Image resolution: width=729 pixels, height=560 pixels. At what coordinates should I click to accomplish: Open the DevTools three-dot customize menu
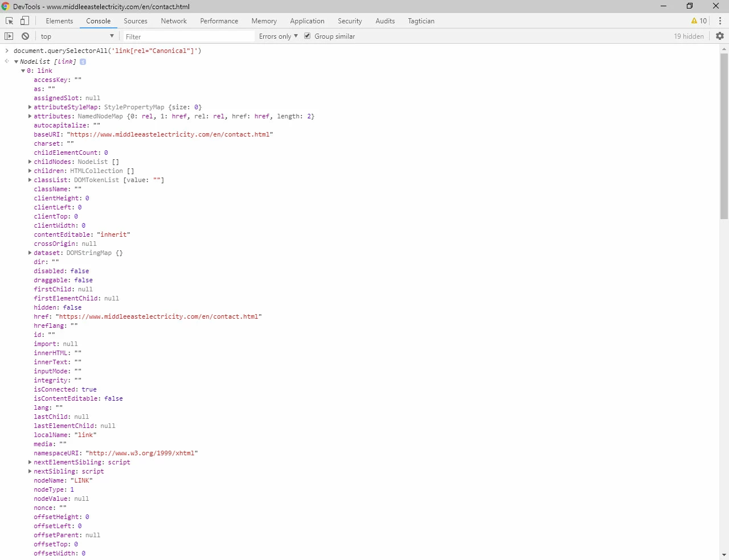(720, 21)
